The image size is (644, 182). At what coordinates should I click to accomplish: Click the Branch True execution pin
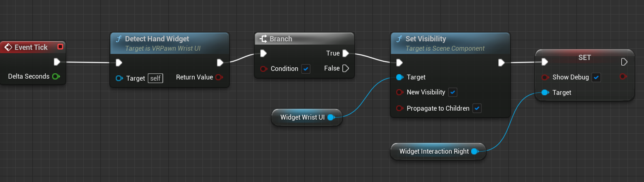coord(345,53)
